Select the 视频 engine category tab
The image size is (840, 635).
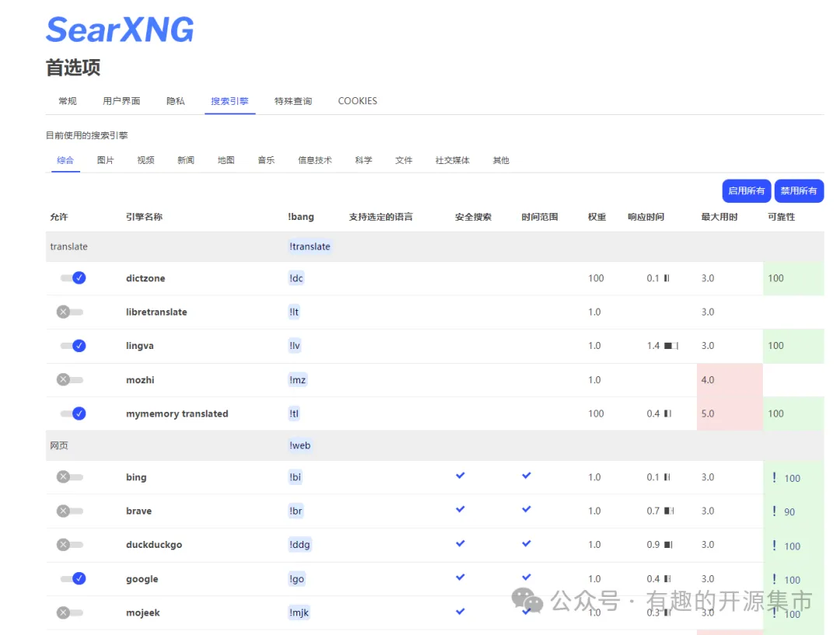click(145, 160)
